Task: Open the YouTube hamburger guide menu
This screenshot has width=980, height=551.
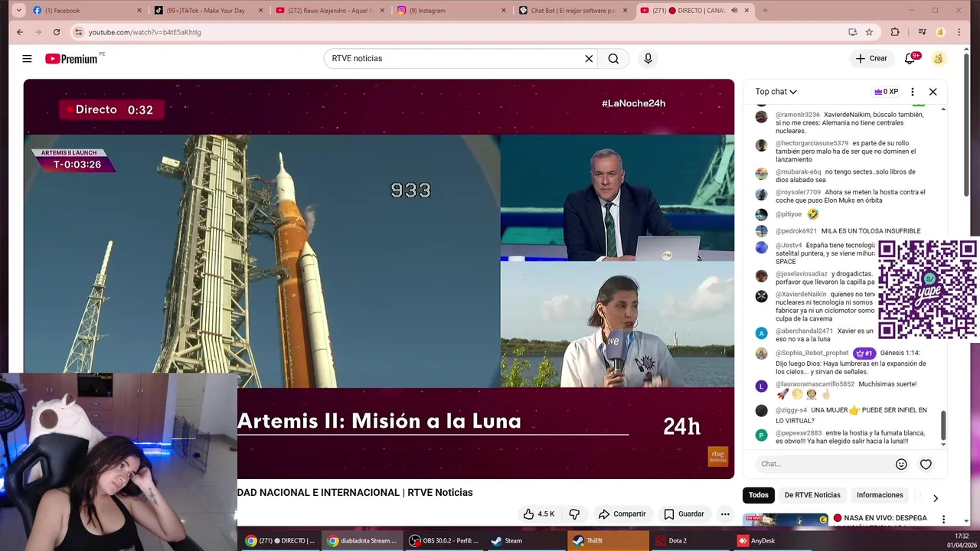Action: tap(27, 59)
